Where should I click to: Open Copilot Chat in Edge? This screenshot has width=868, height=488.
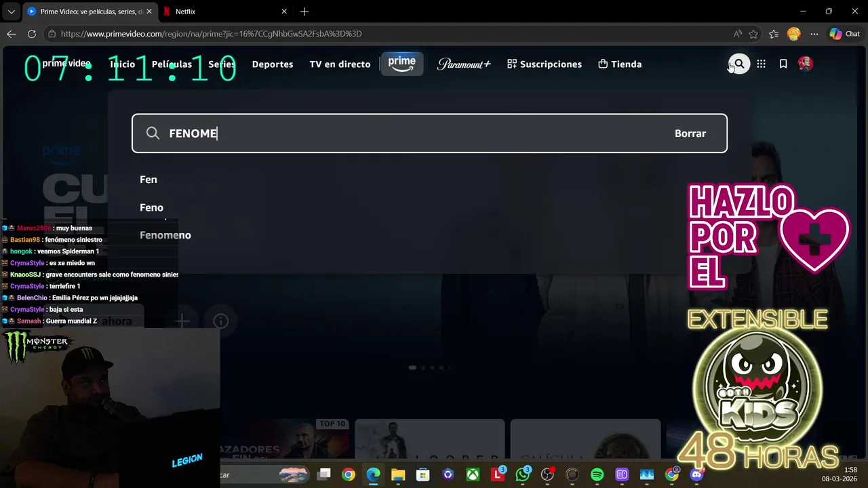click(845, 34)
